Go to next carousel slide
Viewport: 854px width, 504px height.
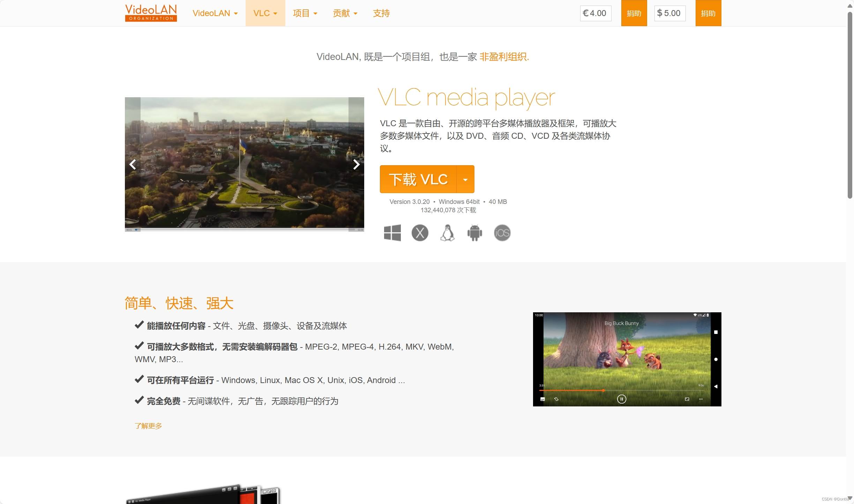coord(356,165)
